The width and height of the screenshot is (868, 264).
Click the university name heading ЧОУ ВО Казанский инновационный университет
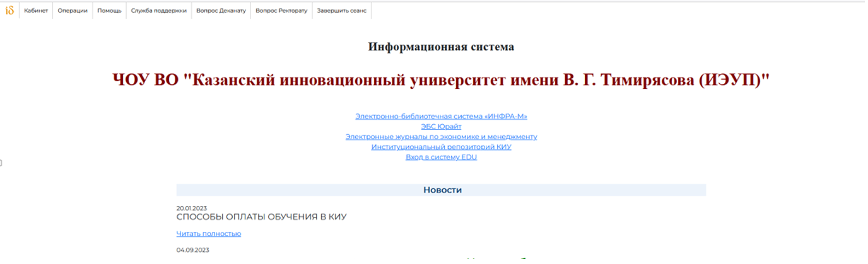(441, 81)
